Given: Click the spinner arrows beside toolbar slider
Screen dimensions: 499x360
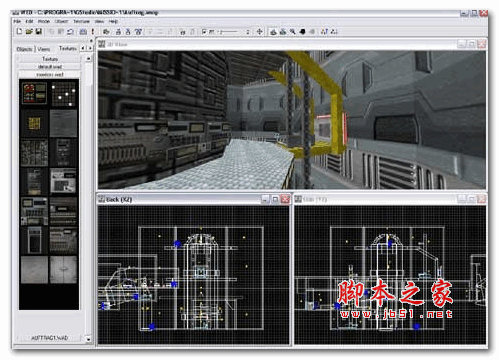Looking at the screenshot, I should pos(248,32).
